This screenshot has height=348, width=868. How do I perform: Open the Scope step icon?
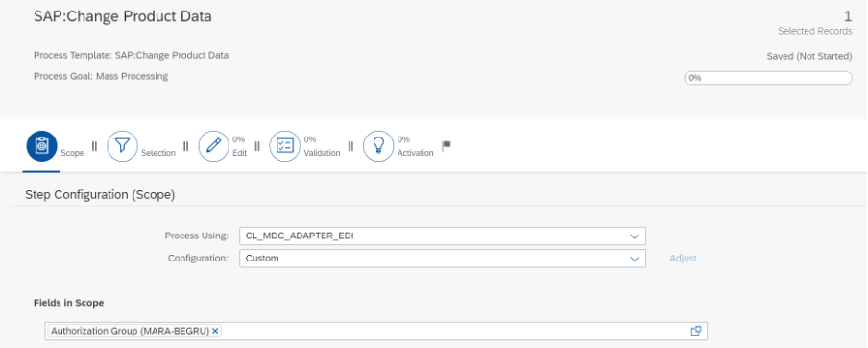coord(41,146)
